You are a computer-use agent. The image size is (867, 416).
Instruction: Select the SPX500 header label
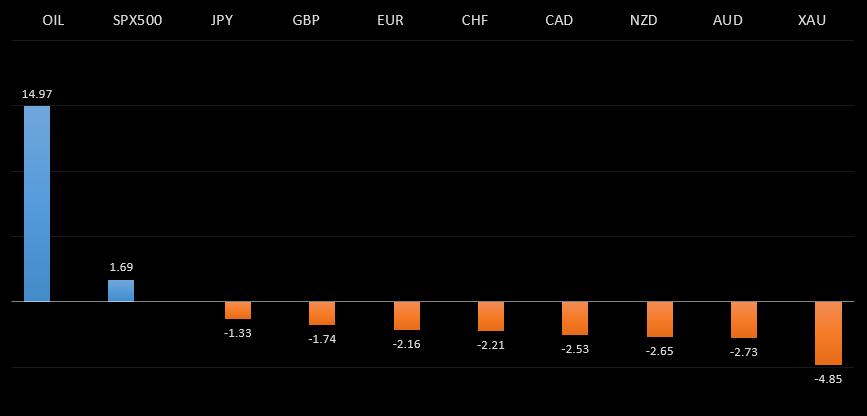[137, 20]
